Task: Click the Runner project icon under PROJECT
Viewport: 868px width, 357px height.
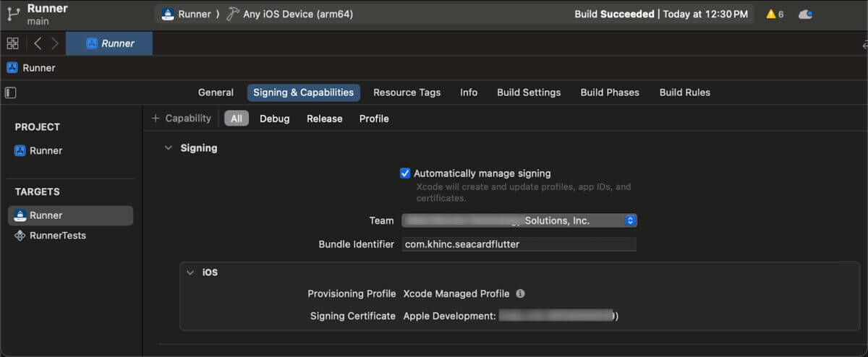Action: click(20, 151)
